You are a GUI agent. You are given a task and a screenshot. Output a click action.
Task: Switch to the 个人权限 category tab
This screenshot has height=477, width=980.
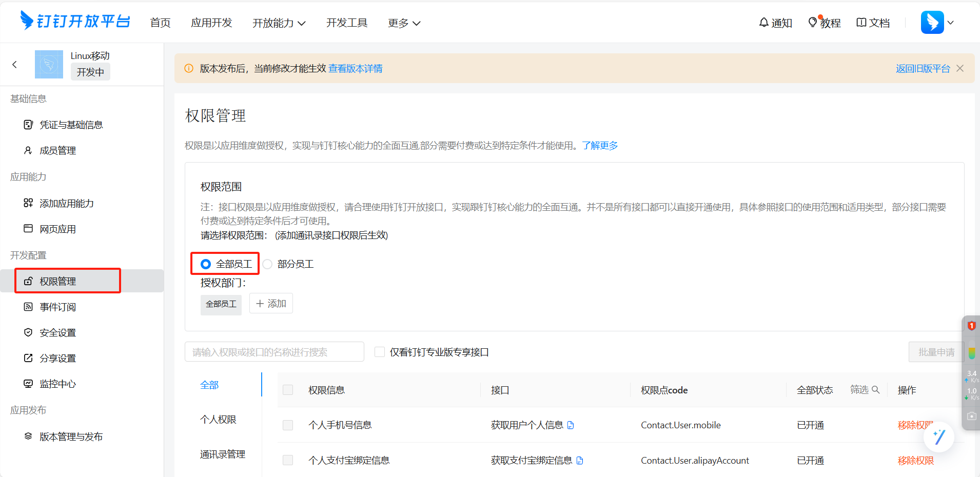[218, 420]
